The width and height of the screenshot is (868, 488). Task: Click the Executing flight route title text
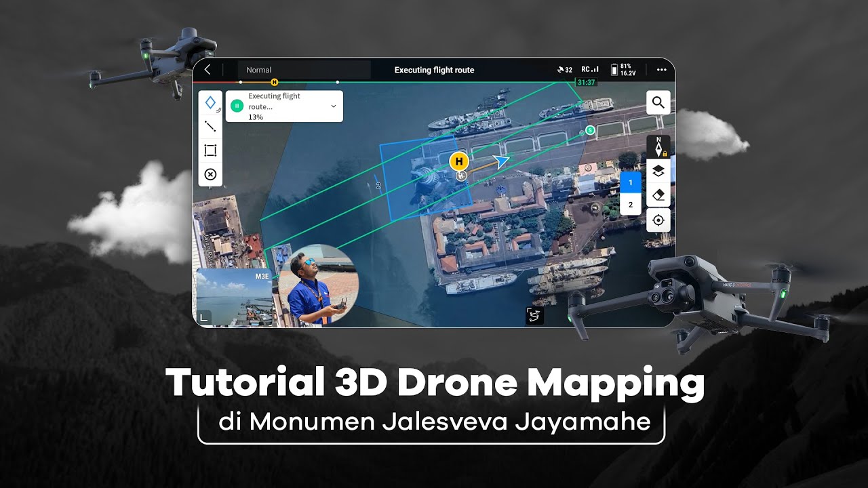click(434, 70)
